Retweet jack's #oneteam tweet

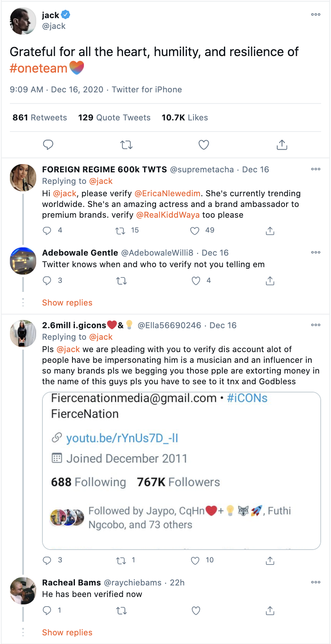pos(126,145)
